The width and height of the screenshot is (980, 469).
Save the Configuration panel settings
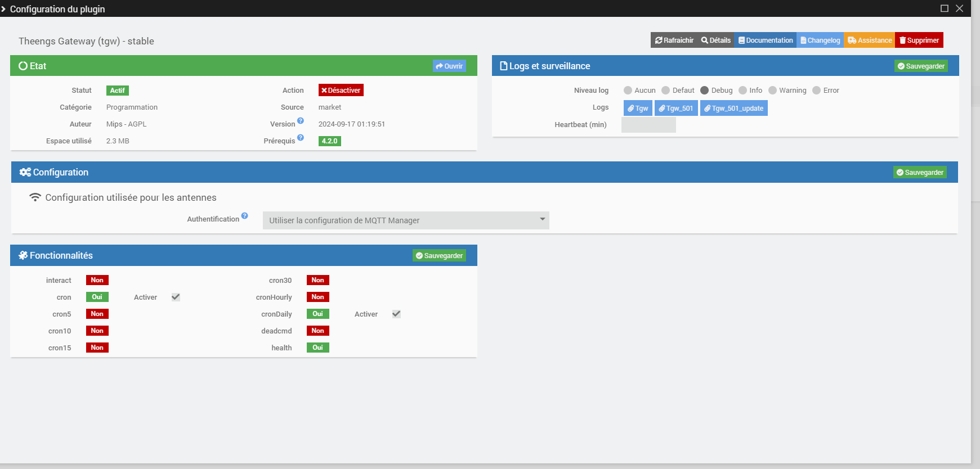coord(920,172)
